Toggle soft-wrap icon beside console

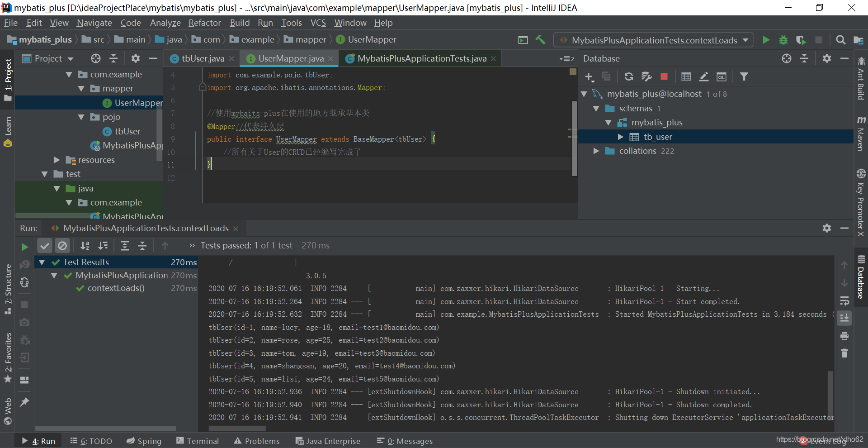[x=844, y=300]
